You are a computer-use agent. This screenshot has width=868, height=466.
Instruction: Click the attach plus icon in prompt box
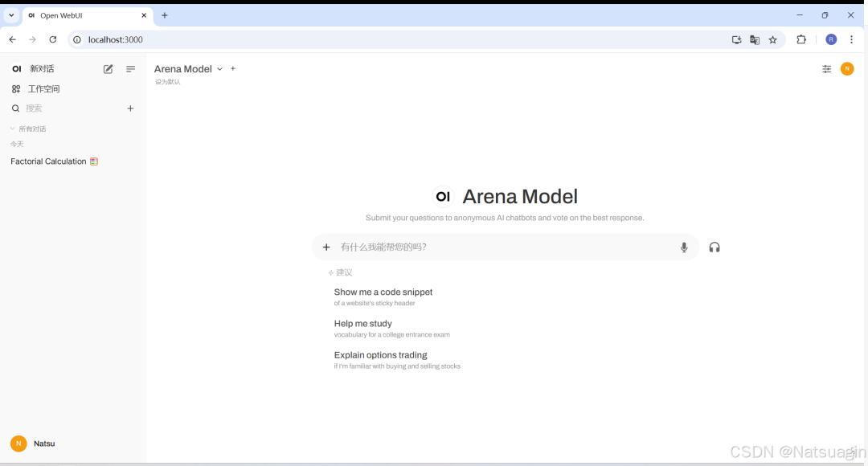coord(326,247)
